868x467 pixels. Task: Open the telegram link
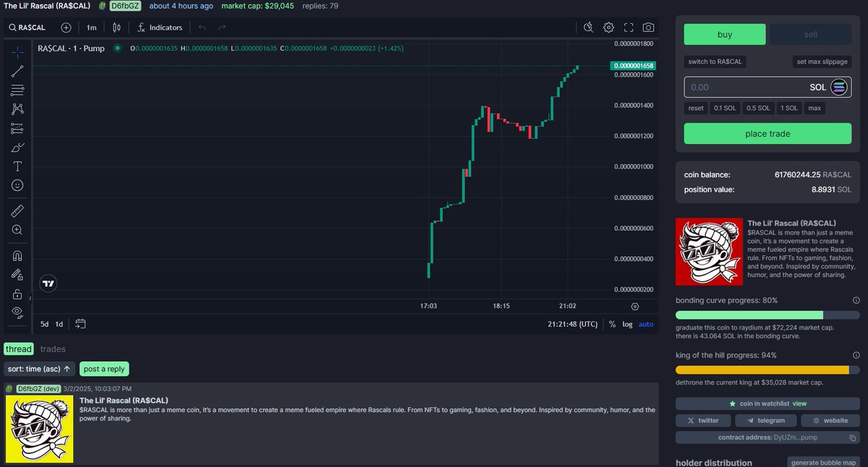click(766, 421)
